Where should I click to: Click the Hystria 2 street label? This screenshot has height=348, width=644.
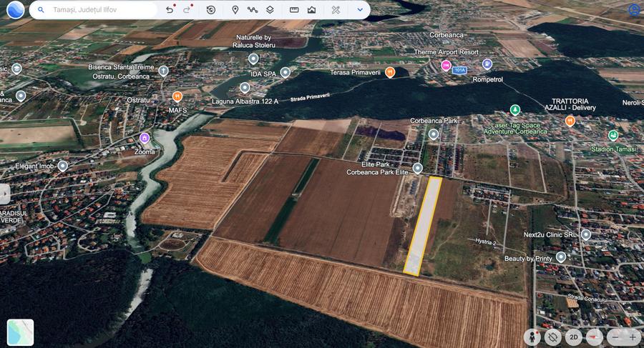click(486, 242)
